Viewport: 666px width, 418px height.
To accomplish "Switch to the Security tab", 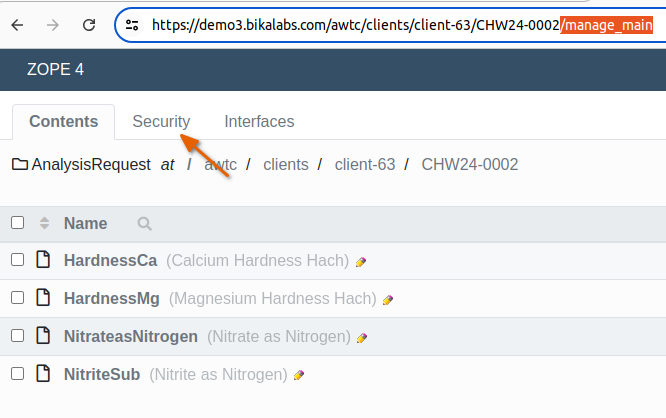I will tap(161, 122).
